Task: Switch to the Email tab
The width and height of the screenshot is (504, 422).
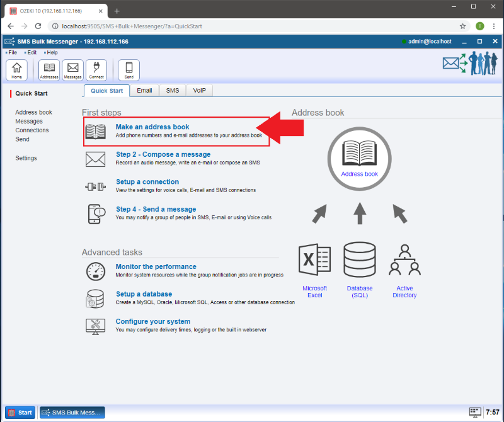Action: (144, 90)
